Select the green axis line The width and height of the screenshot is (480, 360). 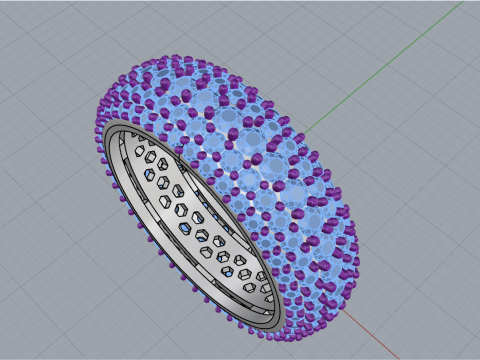[383, 68]
